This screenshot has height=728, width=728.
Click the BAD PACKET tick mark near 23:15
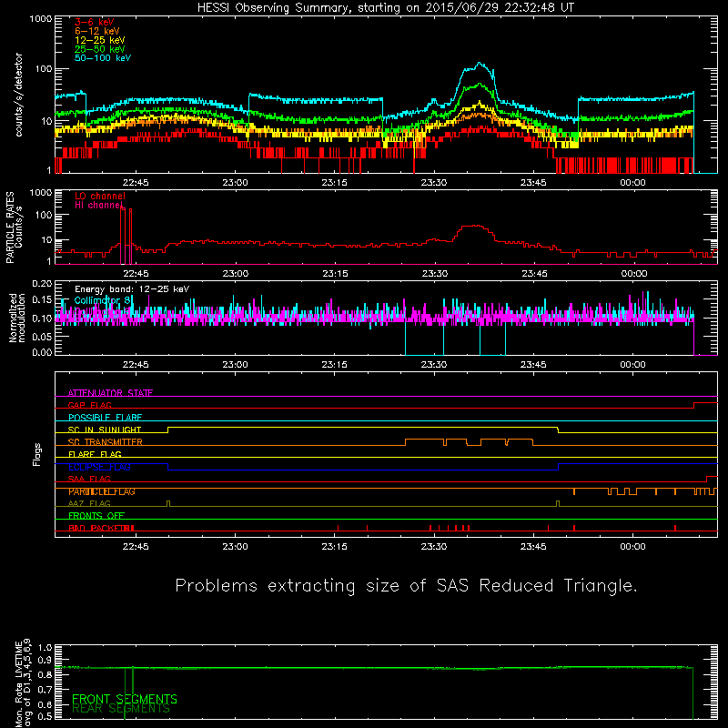[338, 528]
